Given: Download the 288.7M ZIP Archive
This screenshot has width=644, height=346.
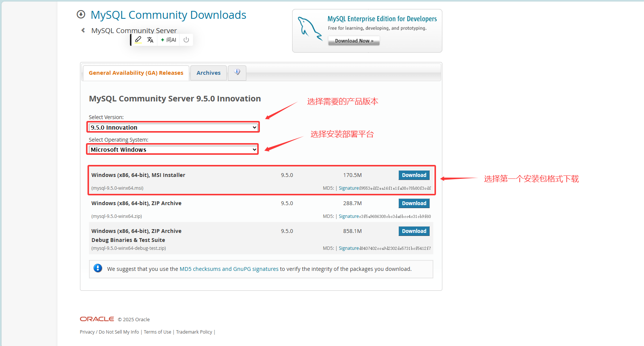Looking at the screenshot, I should (414, 203).
